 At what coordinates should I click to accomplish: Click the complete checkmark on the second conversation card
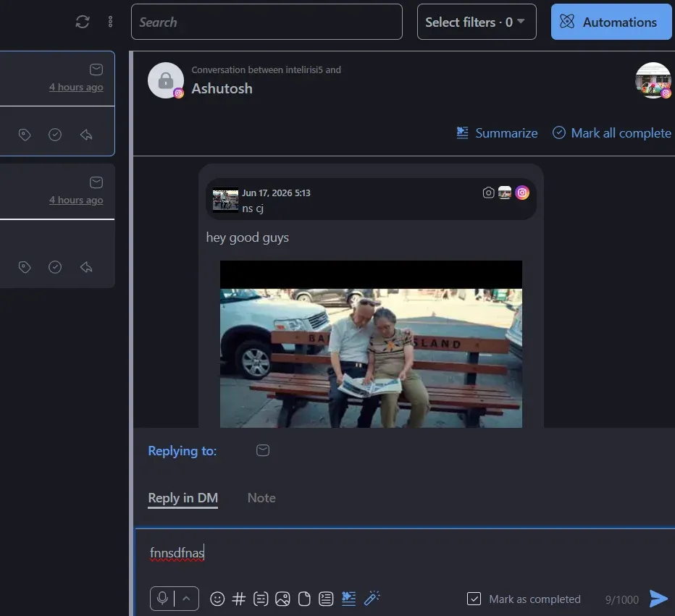[54, 267]
